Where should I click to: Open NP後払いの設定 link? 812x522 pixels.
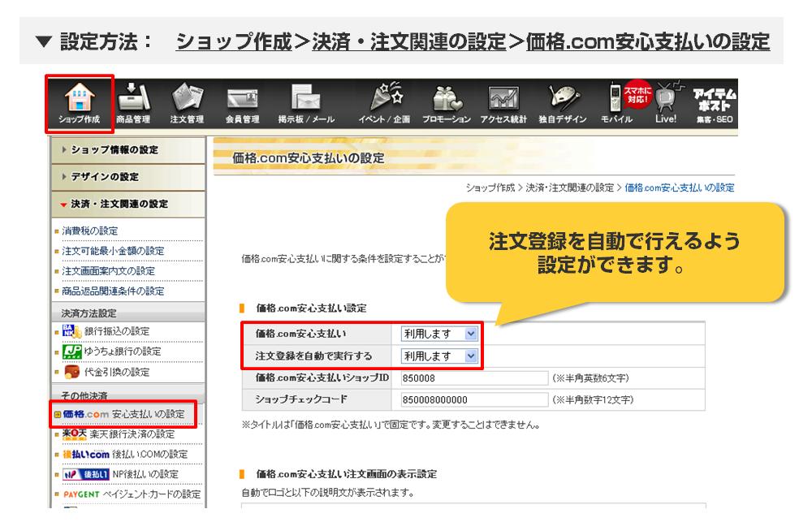click(x=145, y=474)
